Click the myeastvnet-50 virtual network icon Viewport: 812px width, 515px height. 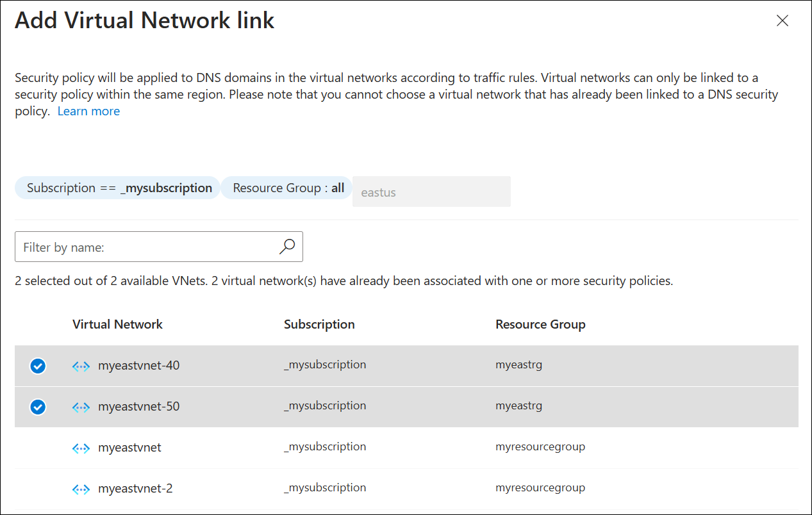pyautogui.click(x=81, y=407)
